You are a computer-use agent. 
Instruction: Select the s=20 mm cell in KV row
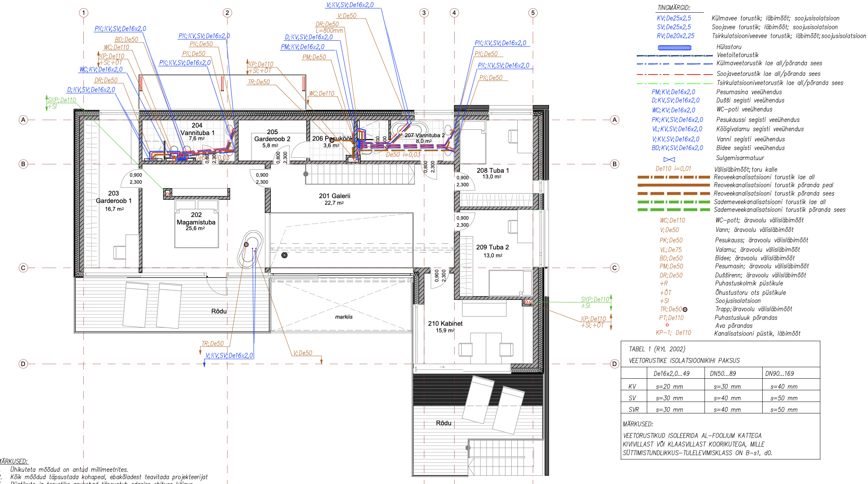tap(669, 387)
